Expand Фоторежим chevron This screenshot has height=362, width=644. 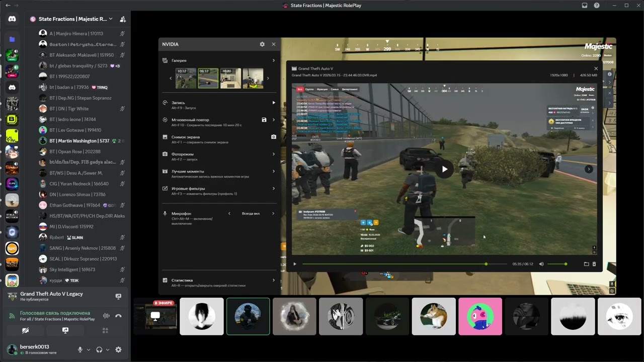point(274,154)
